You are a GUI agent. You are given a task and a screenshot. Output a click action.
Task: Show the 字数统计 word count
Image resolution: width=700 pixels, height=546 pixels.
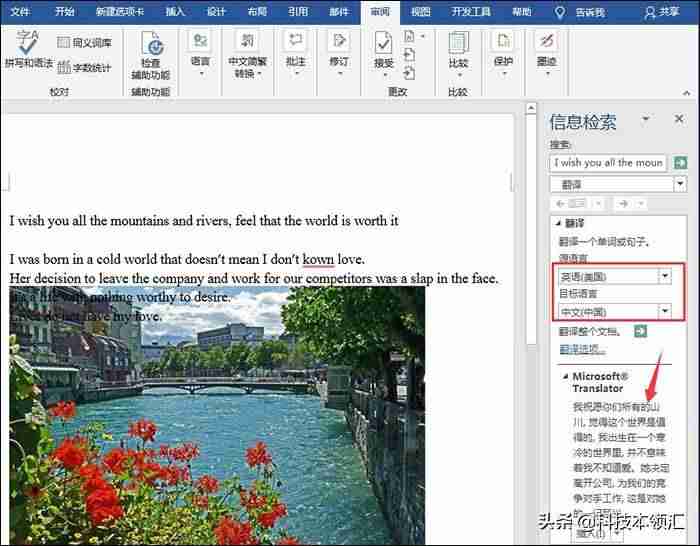(x=84, y=67)
